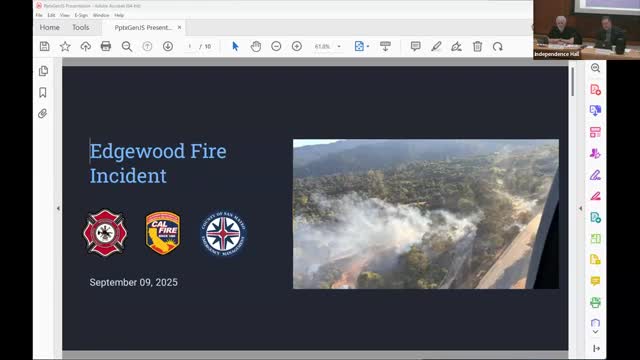The height and width of the screenshot is (360, 640).
Task: Zoom in with the plus circle
Action: (297, 47)
